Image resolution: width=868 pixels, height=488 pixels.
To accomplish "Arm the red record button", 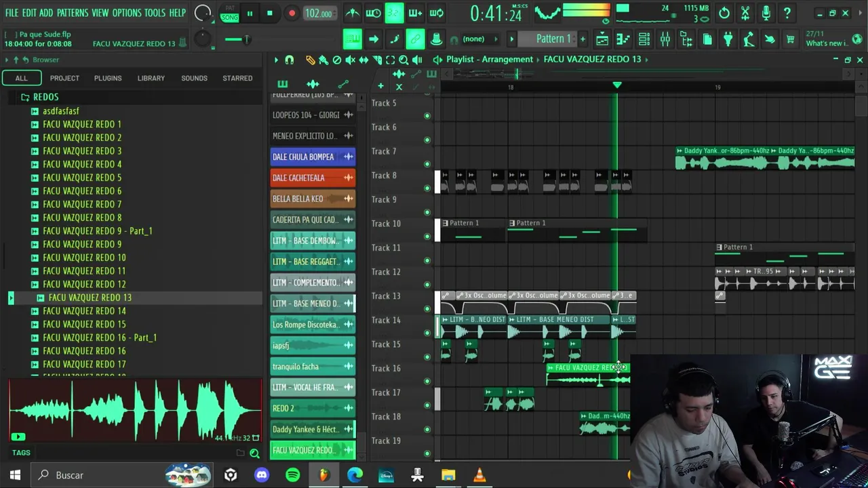I will (x=292, y=13).
